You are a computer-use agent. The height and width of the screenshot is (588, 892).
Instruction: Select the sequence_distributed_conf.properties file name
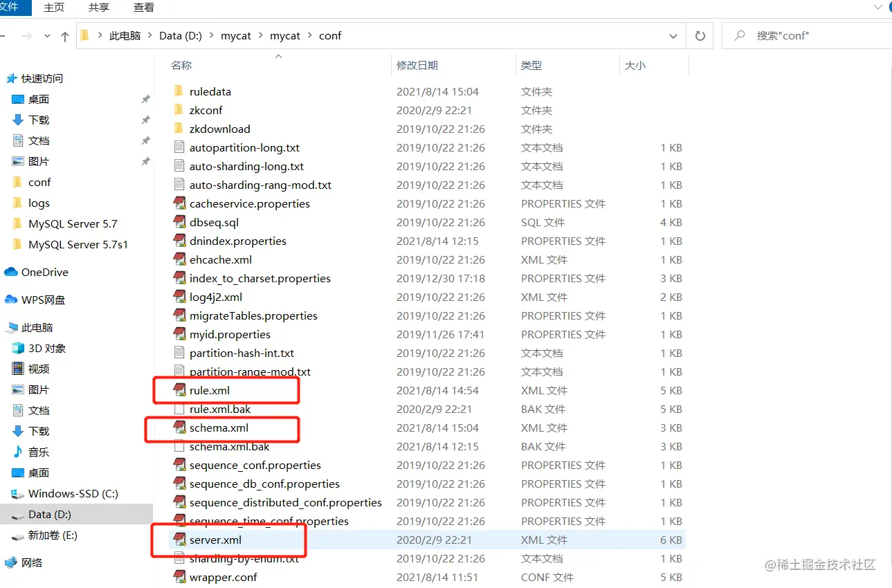286,502
